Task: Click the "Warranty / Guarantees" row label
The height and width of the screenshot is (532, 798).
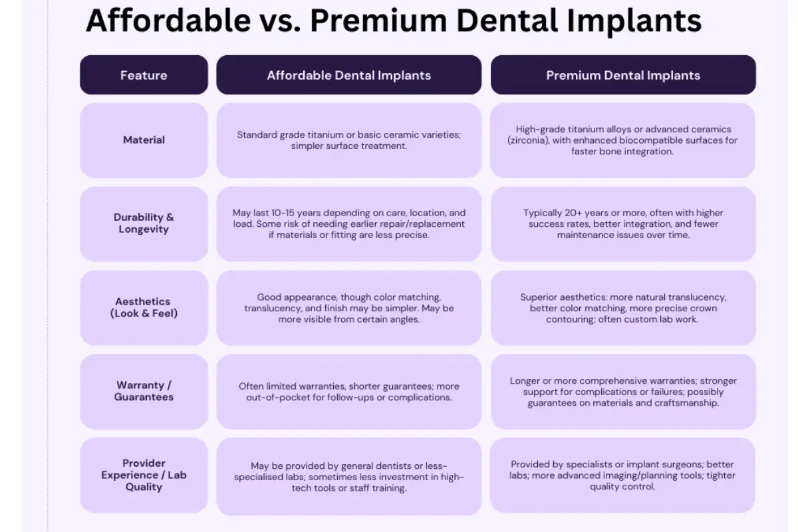Action: point(144,391)
